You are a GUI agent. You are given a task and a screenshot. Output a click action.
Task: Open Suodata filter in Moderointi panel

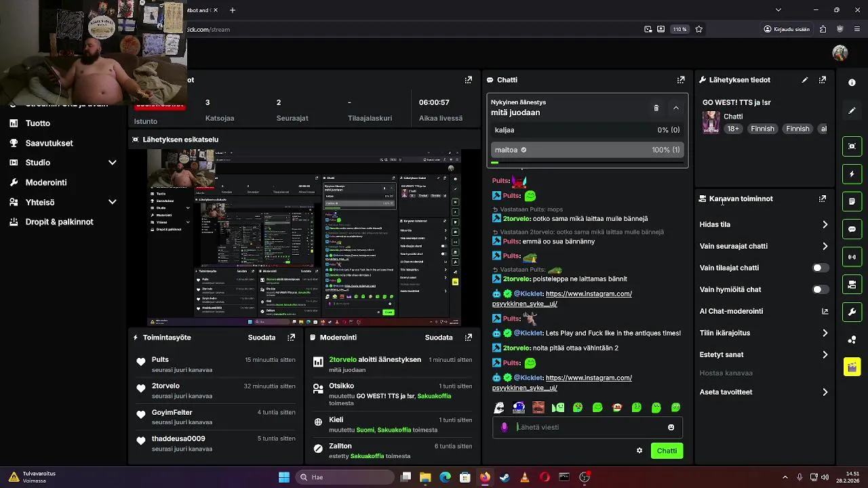coord(439,338)
